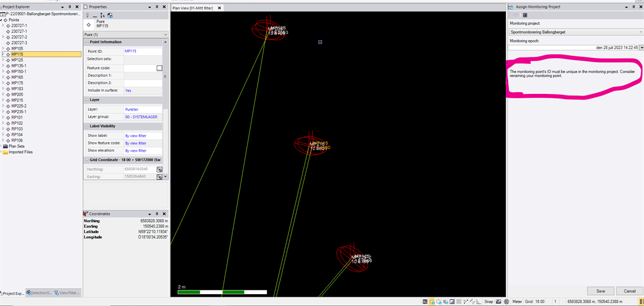This screenshot has height=306, width=644.
Task: Open the Monitoring epoch date dropdown
Action: (641, 48)
